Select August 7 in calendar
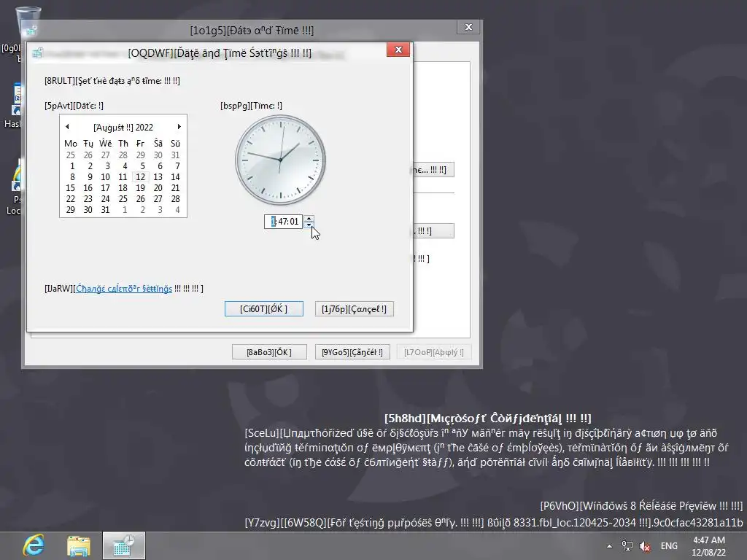Screen dimensions: 747x560 (177, 166)
